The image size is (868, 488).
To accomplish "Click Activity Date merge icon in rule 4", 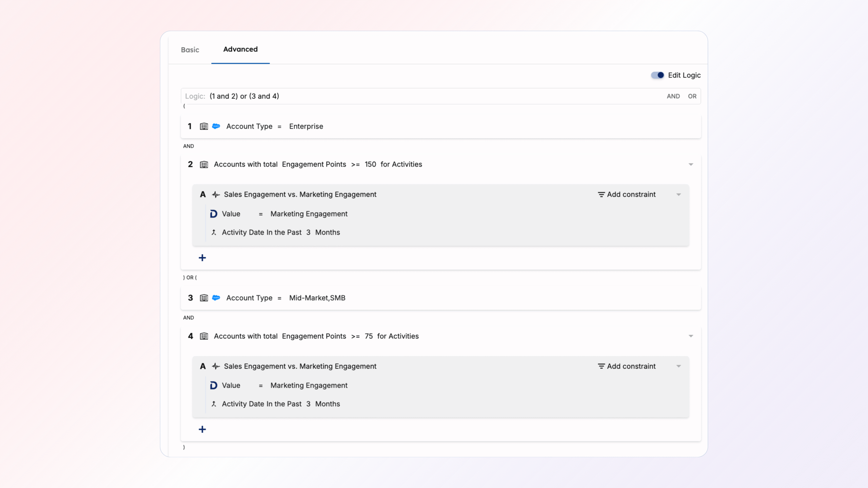I will coord(214,404).
